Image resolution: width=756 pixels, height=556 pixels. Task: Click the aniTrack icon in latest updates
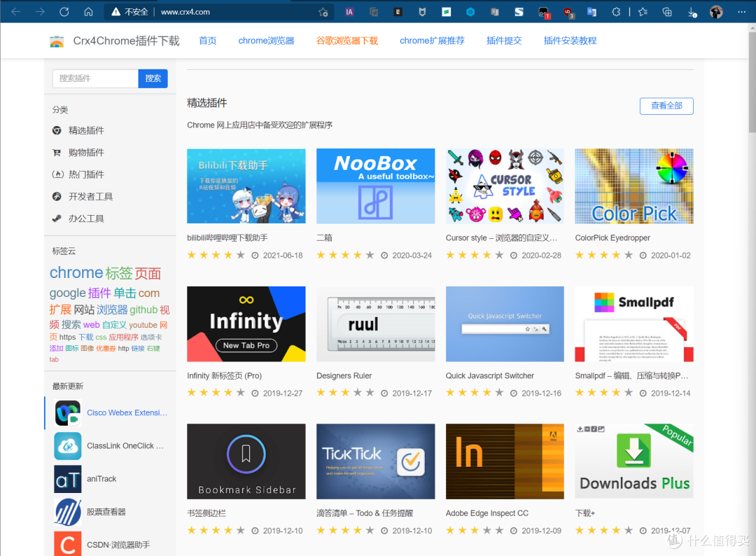coord(68,479)
